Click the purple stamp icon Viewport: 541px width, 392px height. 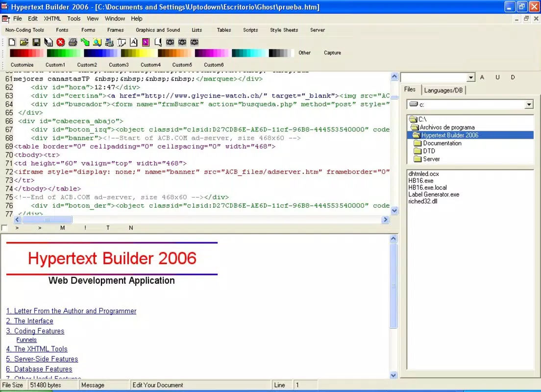(146, 42)
